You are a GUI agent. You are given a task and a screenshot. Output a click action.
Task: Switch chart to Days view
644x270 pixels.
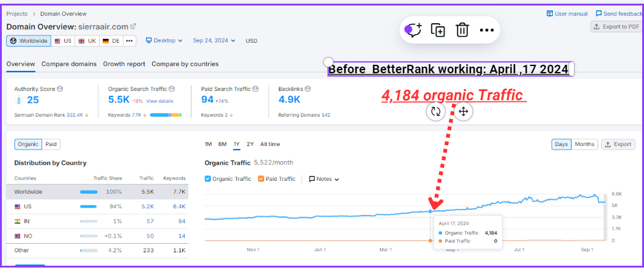tap(561, 144)
